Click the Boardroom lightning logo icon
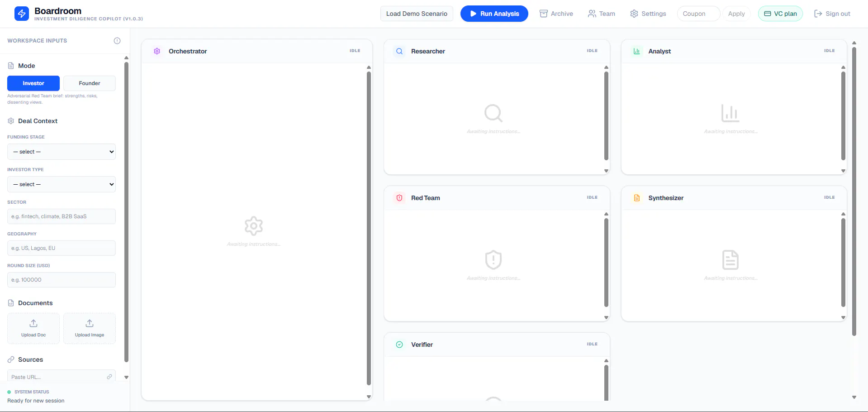 pyautogui.click(x=22, y=14)
